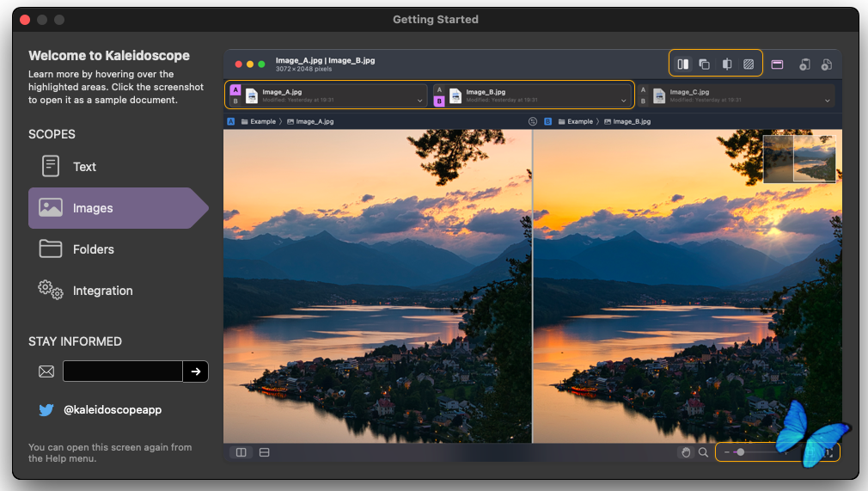Screen dimensions: 868x491
Task: Select the hand pan tool
Action: coord(686,452)
